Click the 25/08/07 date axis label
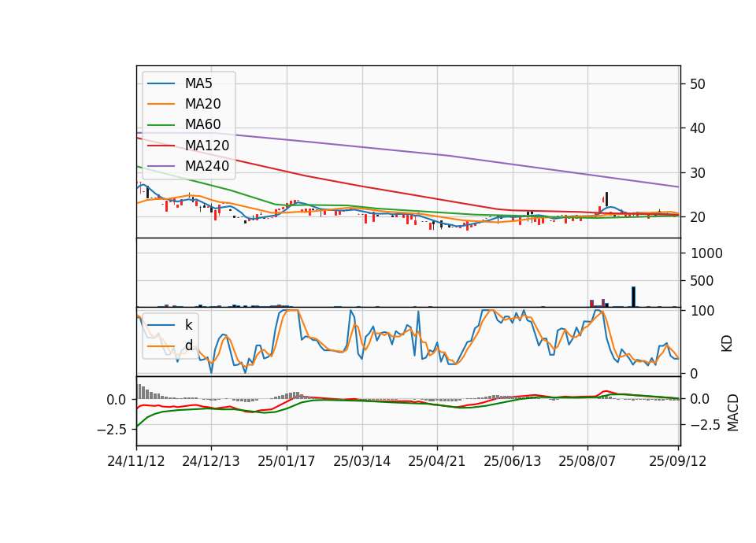Screen dimensions: 756x543 point(587,462)
